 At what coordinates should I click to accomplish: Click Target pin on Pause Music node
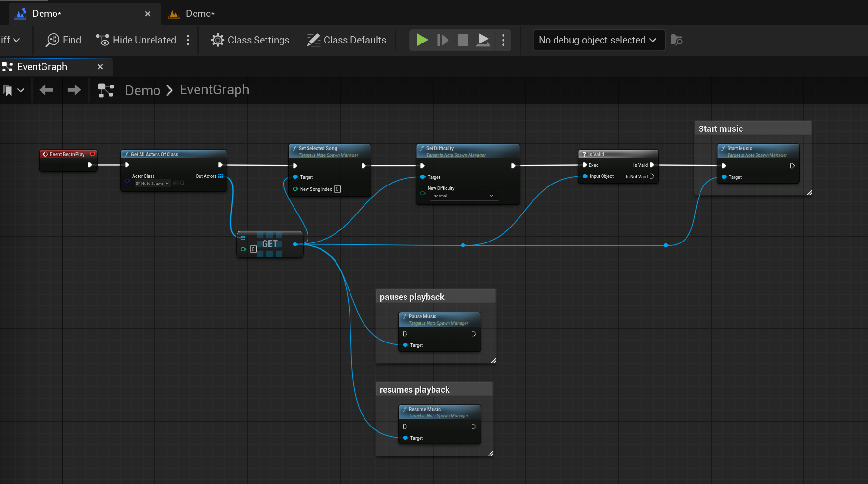[406, 345]
